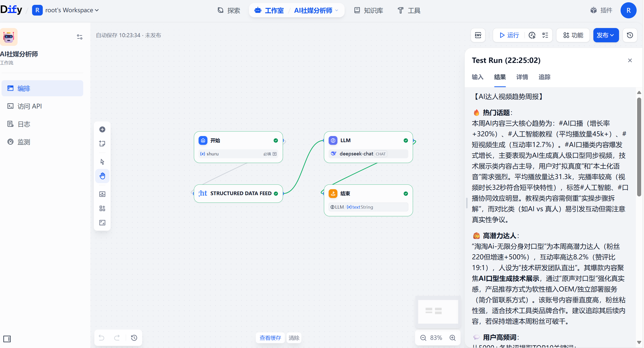
Task: Open version history icon beside publish
Action: pos(630,35)
